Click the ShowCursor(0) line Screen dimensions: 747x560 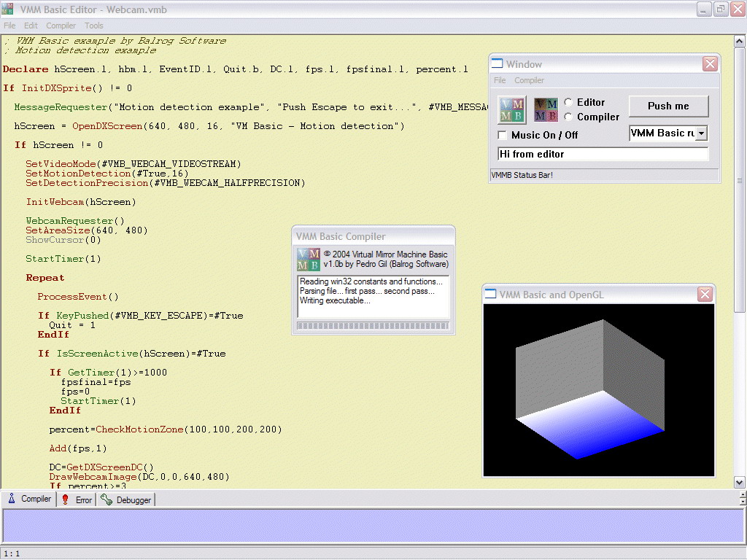pos(63,240)
